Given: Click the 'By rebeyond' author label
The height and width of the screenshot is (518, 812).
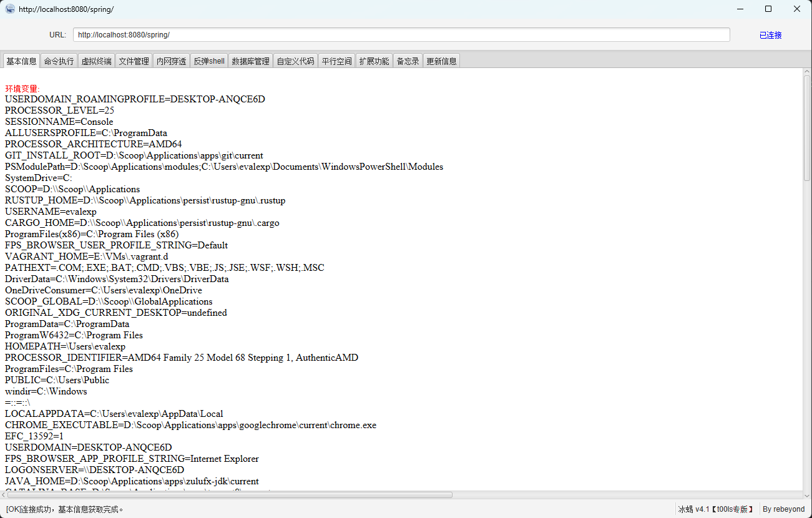Looking at the screenshot, I should coord(783,509).
